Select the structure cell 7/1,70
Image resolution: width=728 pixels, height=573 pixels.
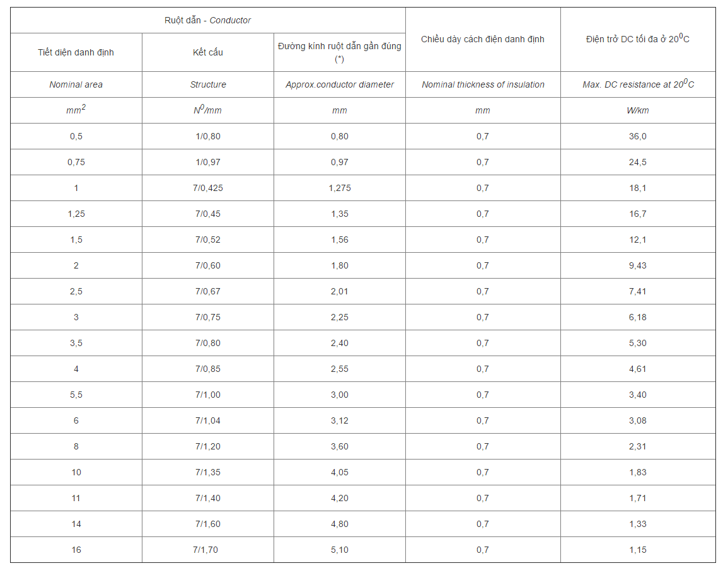pyautogui.click(x=208, y=550)
